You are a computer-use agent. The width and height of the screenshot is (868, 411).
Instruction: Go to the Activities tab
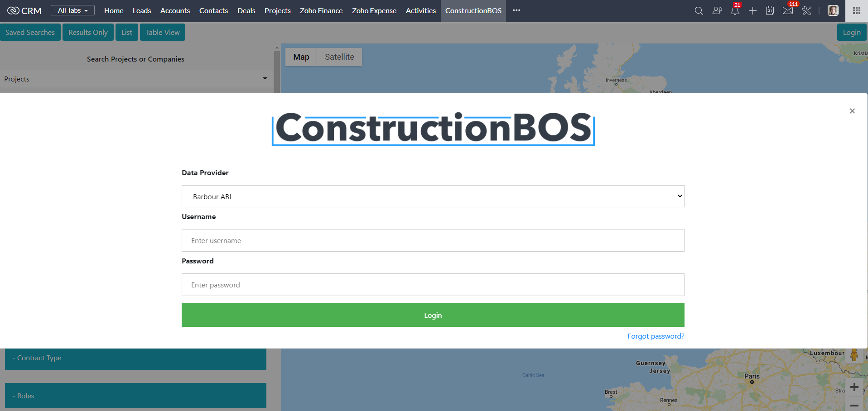tap(421, 10)
